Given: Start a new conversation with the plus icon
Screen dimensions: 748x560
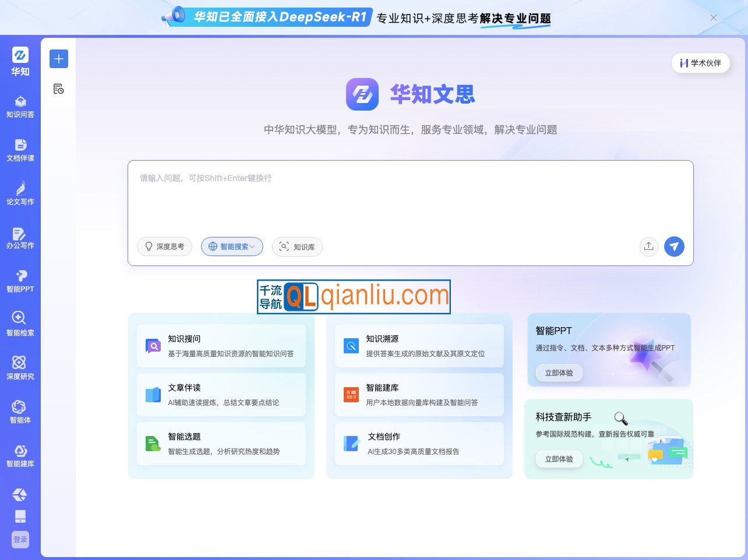Looking at the screenshot, I should pos(58,59).
